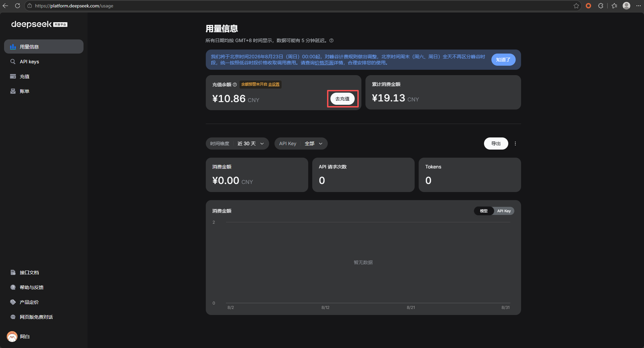The image size is (644, 348).
Task: Bookmark the page with the star icon
Action: click(x=576, y=6)
